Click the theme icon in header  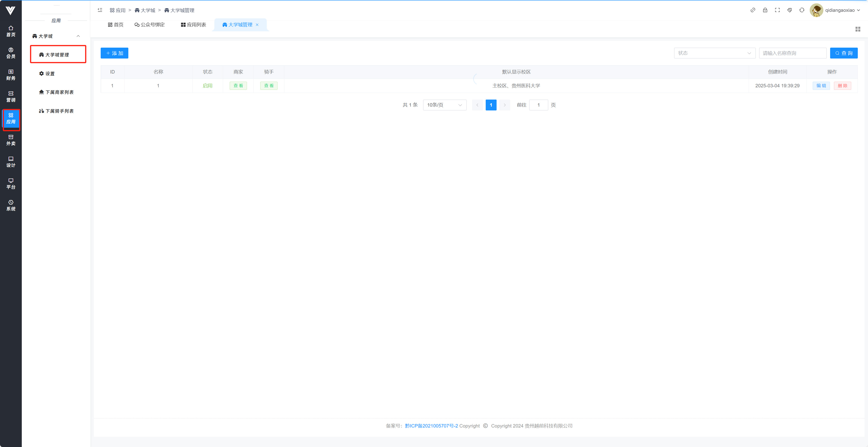point(790,10)
